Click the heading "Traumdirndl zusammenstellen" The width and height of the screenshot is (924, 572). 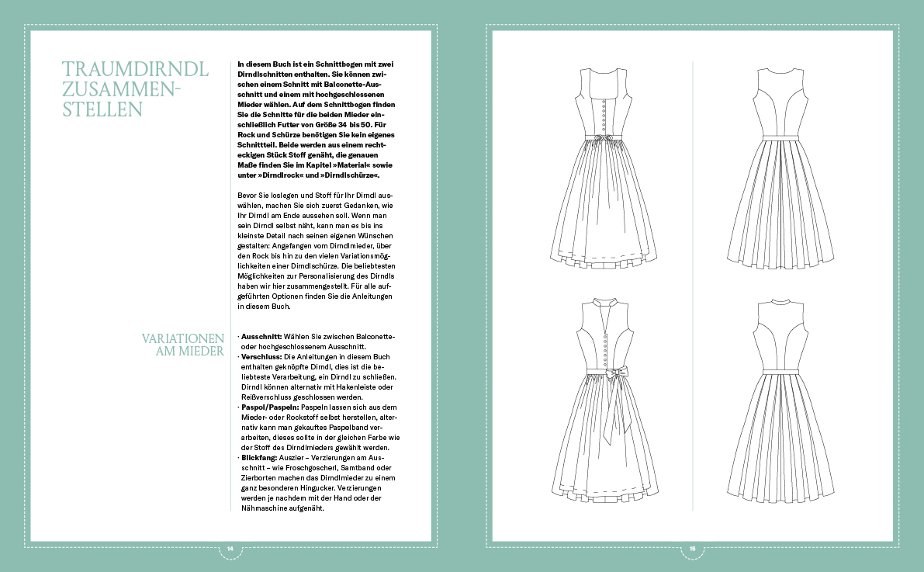[135, 89]
